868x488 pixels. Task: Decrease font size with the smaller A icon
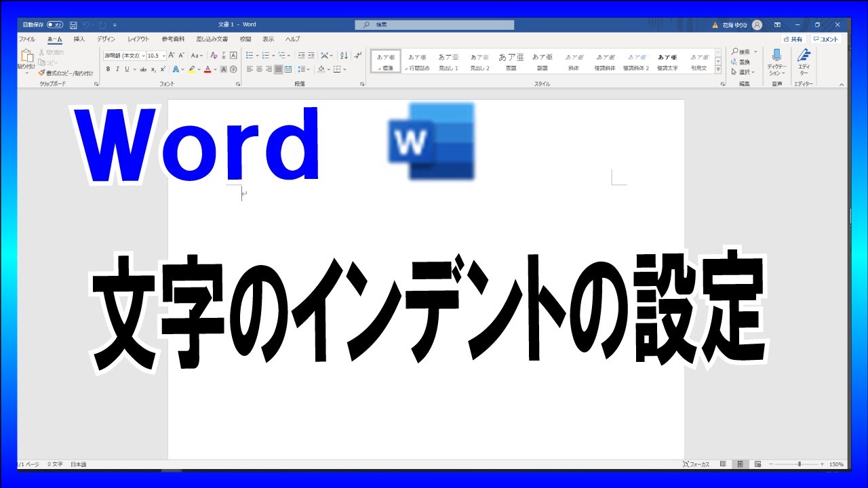181,56
